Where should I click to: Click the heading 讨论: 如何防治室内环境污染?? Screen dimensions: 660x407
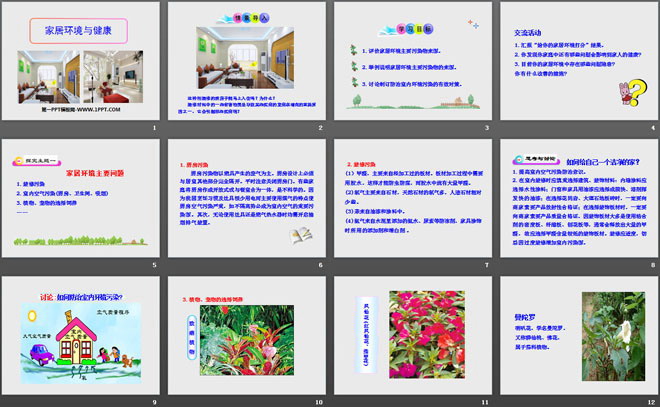(x=81, y=297)
